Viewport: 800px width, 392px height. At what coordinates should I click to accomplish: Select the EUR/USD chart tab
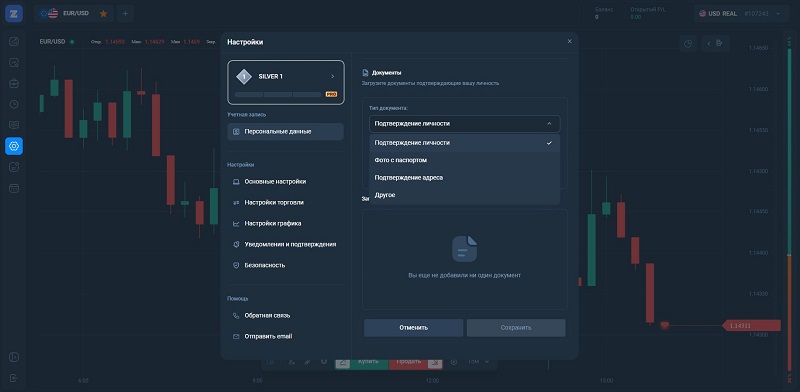(x=74, y=14)
